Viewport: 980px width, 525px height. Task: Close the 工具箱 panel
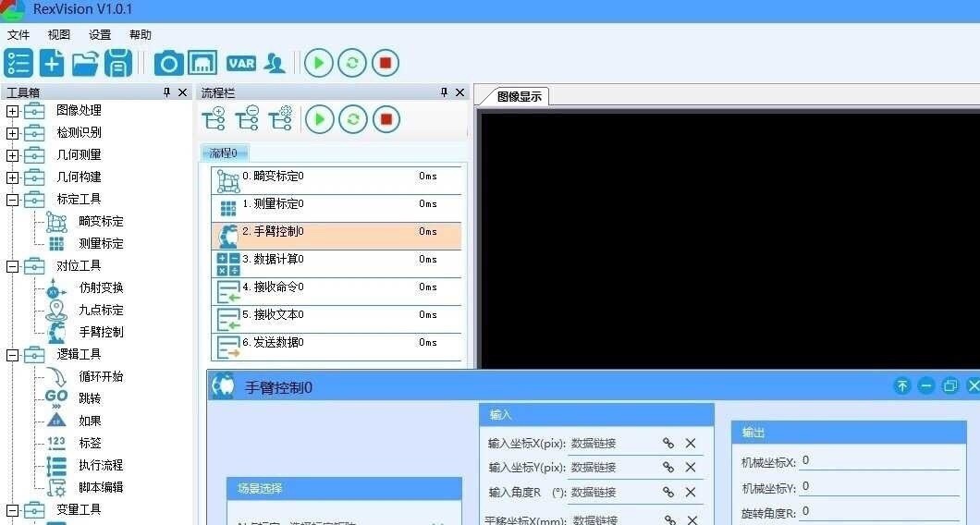[182, 92]
